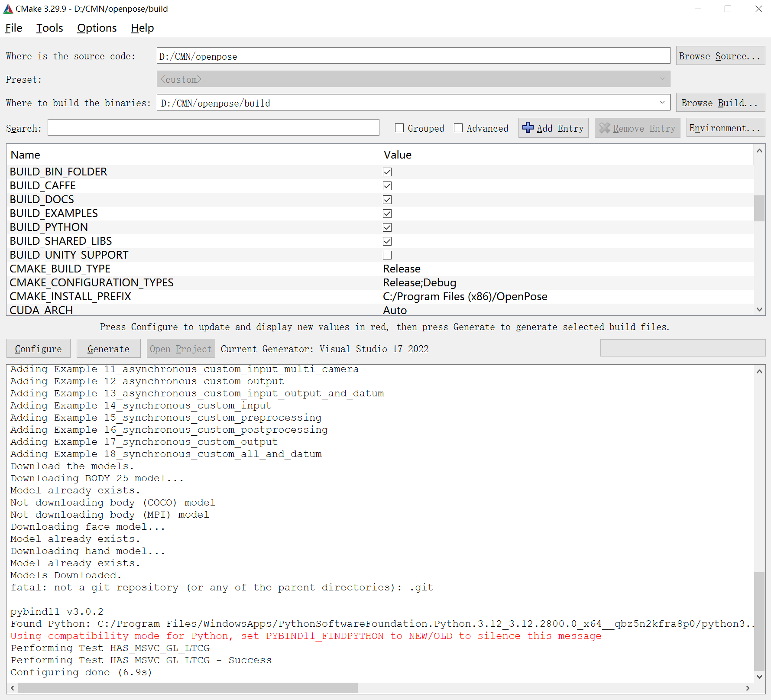The height and width of the screenshot is (700, 771).
Task: Open the Tools menu
Action: [x=49, y=28]
